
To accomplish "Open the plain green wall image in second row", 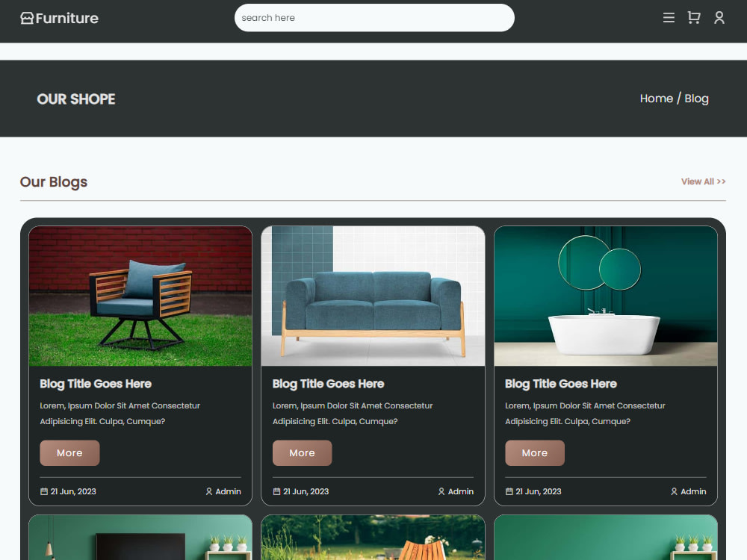I will coord(606,537).
